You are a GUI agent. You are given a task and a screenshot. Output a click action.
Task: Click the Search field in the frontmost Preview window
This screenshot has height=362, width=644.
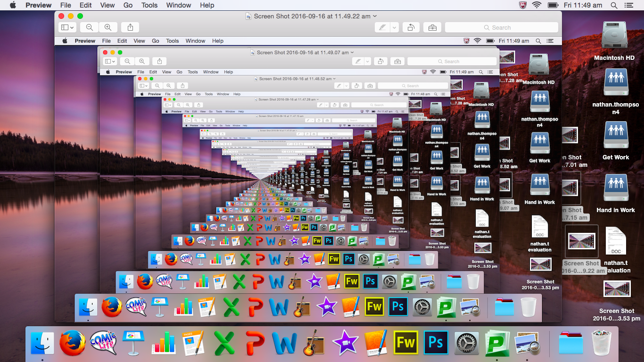[502, 27]
